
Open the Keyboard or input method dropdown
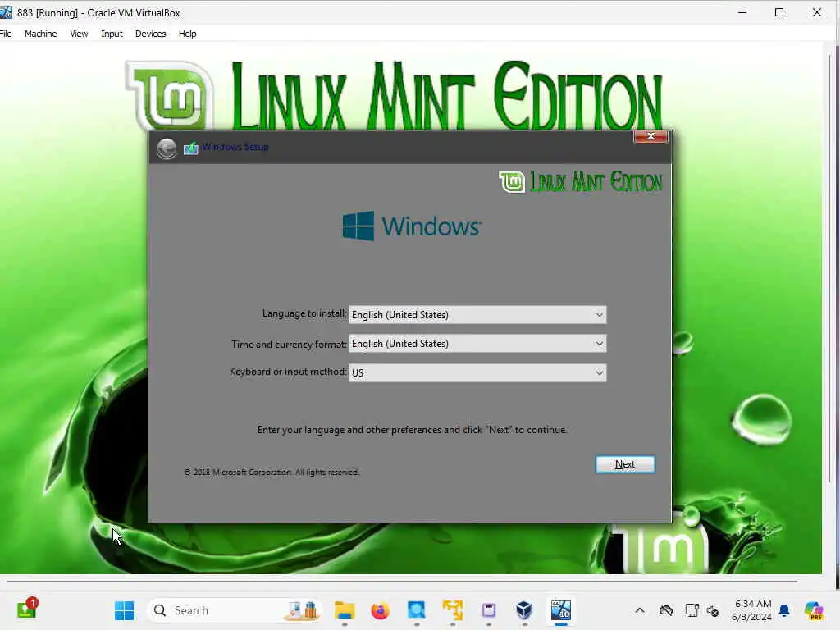pyautogui.click(x=477, y=372)
